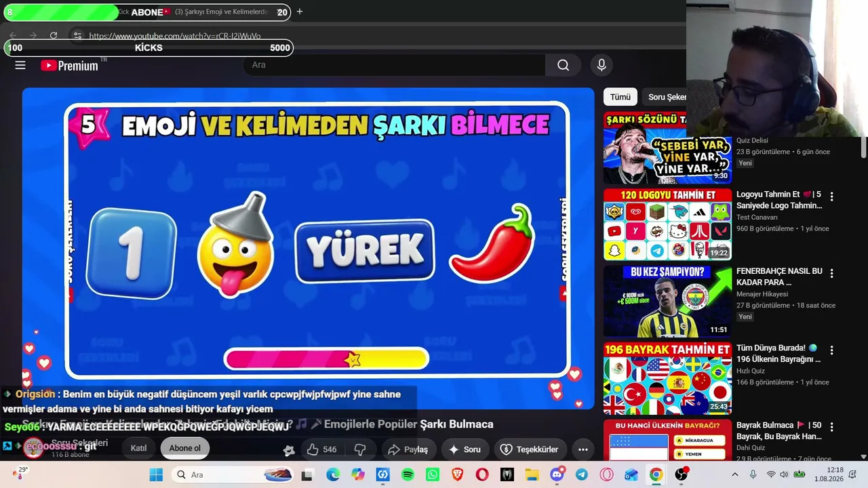Image resolution: width=868 pixels, height=488 pixels.
Task: Click the YouTube search magnifier button
Action: click(563, 65)
